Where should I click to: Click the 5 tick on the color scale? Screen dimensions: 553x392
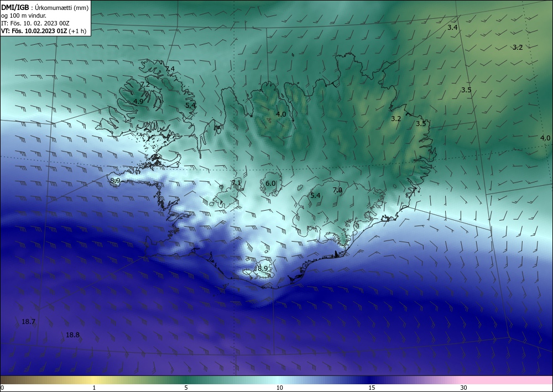(186, 388)
